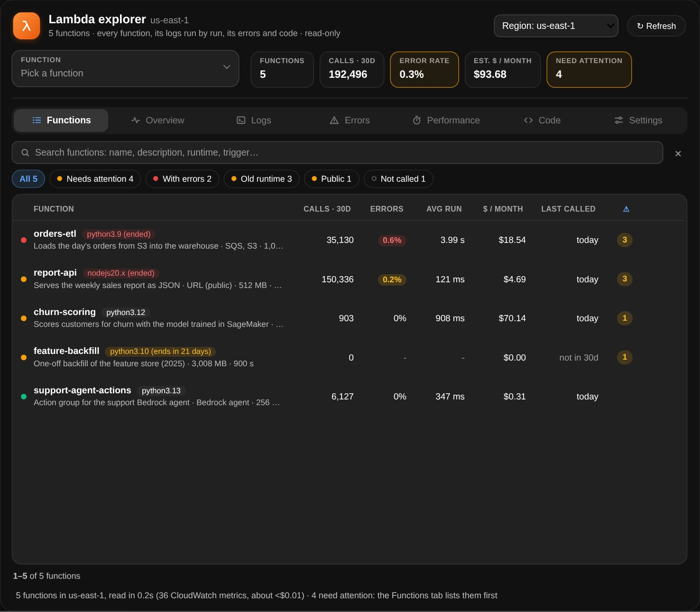The width and height of the screenshot is (700, 612).
Task: Open the churn-scoring function
Action: point(349,318)
